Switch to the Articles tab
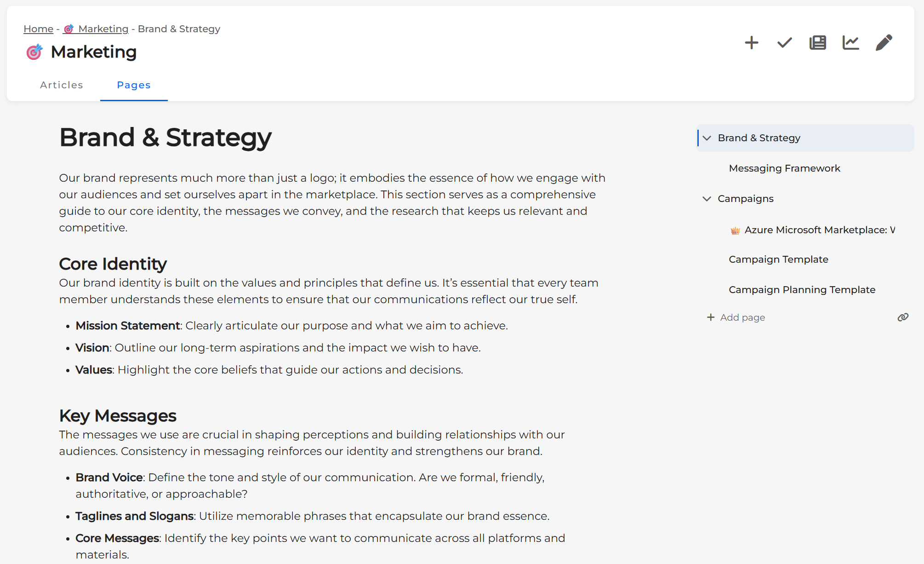Viewport: 924px width, 564px height. pyautogui.click(x=62, y=85)
